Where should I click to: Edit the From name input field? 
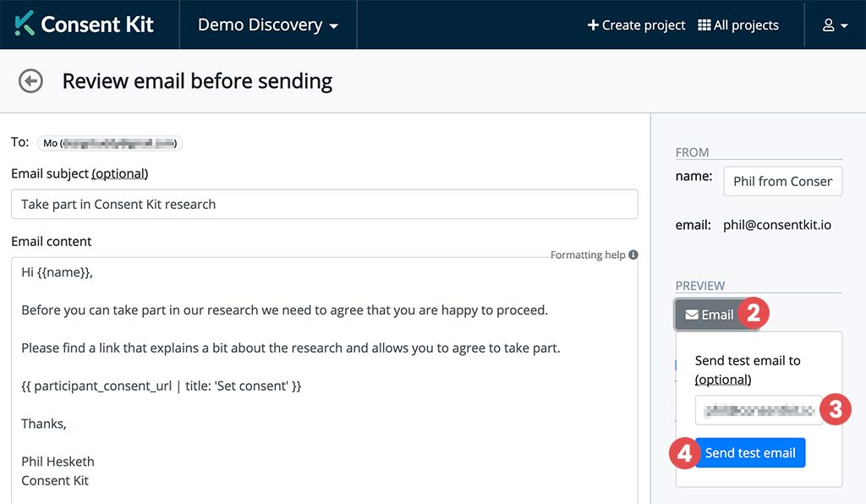click(x=782, y=181)
